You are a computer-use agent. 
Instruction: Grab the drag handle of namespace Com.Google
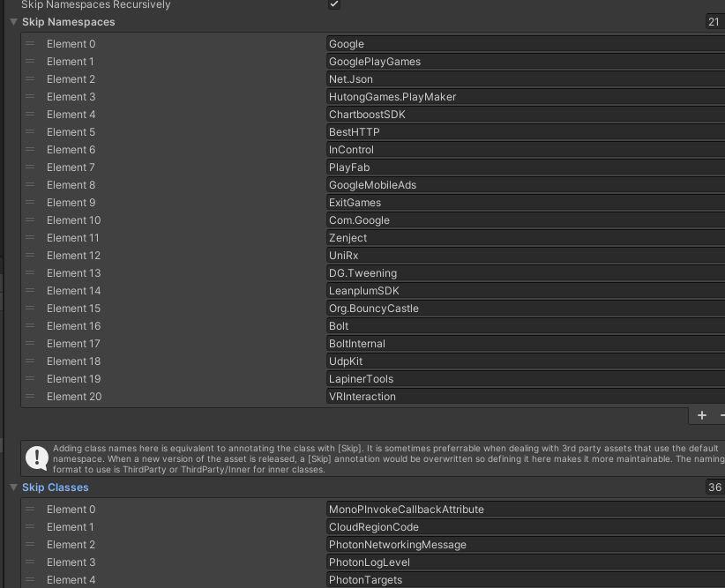pos(30,220)
